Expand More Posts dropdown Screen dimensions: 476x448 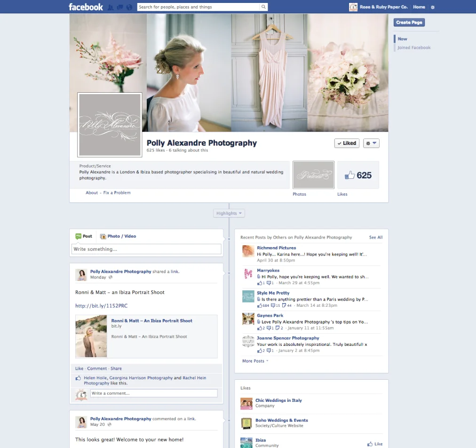coord(255,361)
